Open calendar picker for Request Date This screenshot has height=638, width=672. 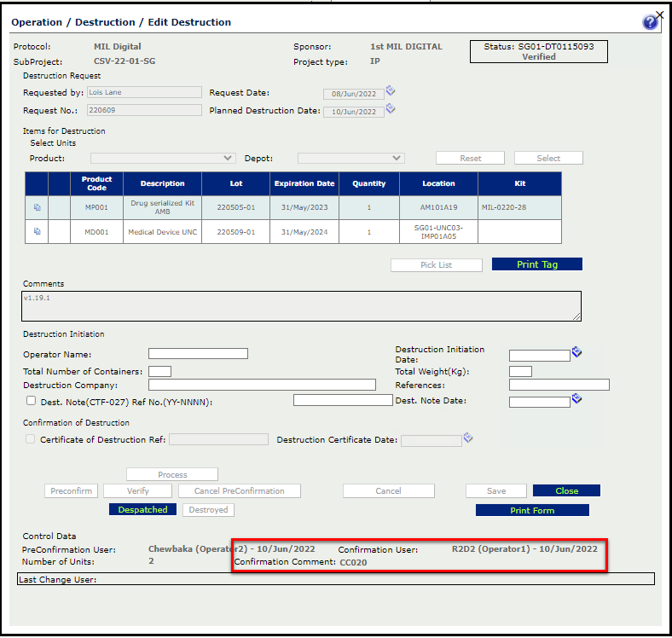[x=391, y=90]
